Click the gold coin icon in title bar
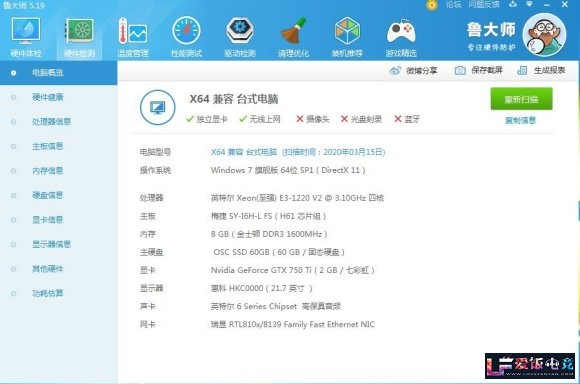This screenshot has height=384, width=580. pos(432,5)
